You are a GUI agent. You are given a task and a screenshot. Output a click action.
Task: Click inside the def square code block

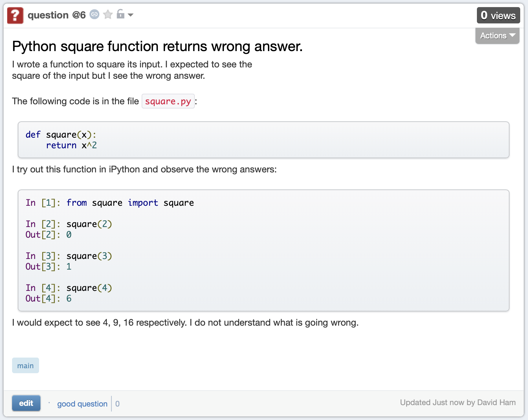tap(263, 140)
